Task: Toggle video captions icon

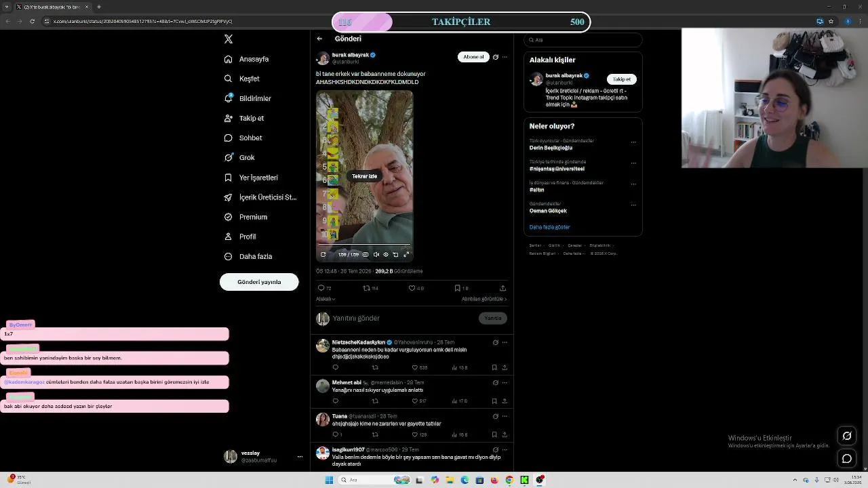Action: click(x=366, y=254)
